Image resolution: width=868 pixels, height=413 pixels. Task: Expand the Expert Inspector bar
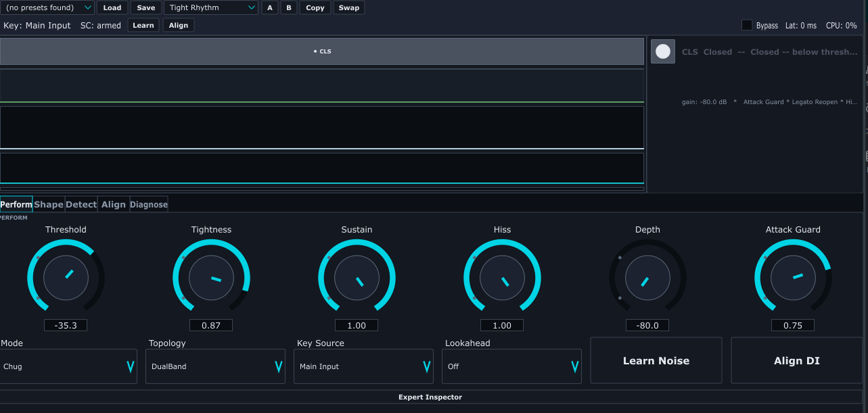(431, 397)
